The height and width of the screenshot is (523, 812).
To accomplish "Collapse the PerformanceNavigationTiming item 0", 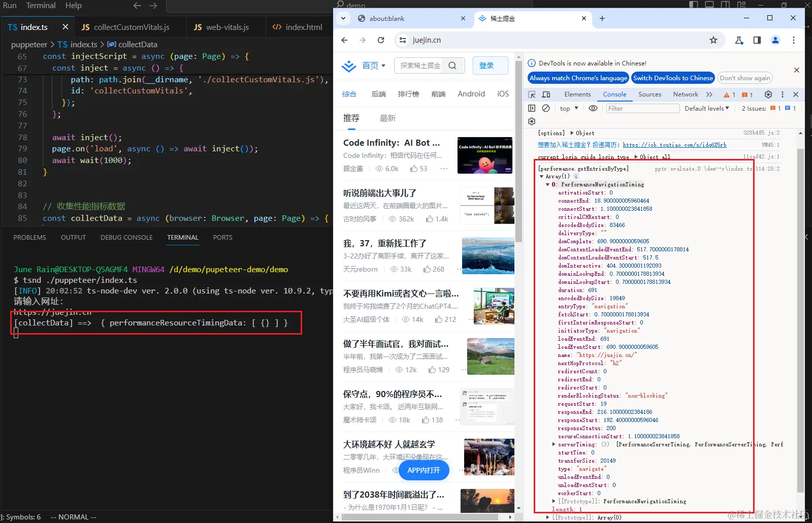I will click(547, 184).
